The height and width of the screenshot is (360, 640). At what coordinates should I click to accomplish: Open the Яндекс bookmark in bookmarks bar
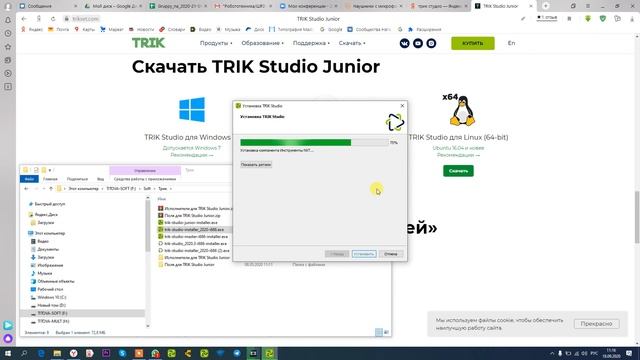pyautogui.click(x=32, y=29)
